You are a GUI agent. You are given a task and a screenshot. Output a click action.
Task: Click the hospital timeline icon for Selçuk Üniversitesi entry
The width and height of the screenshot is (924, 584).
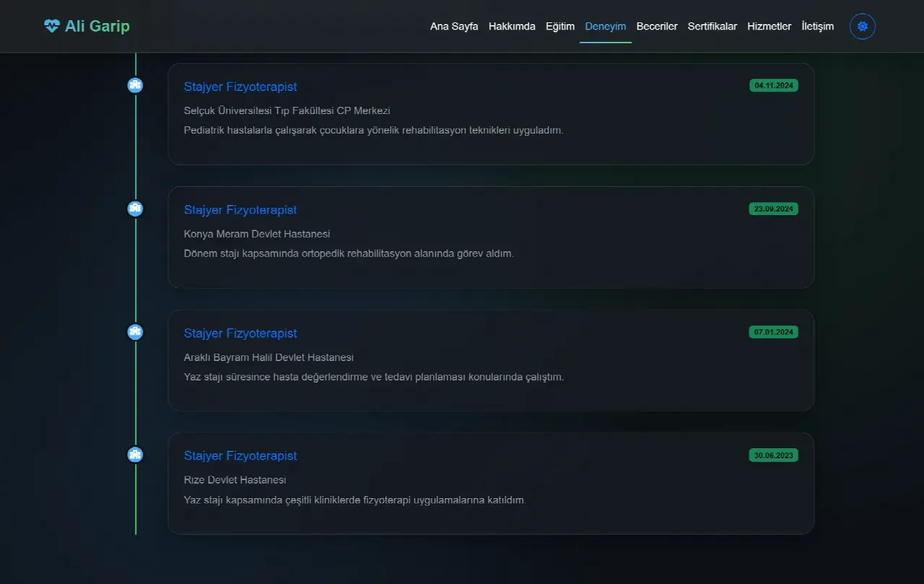click(135, 85)
